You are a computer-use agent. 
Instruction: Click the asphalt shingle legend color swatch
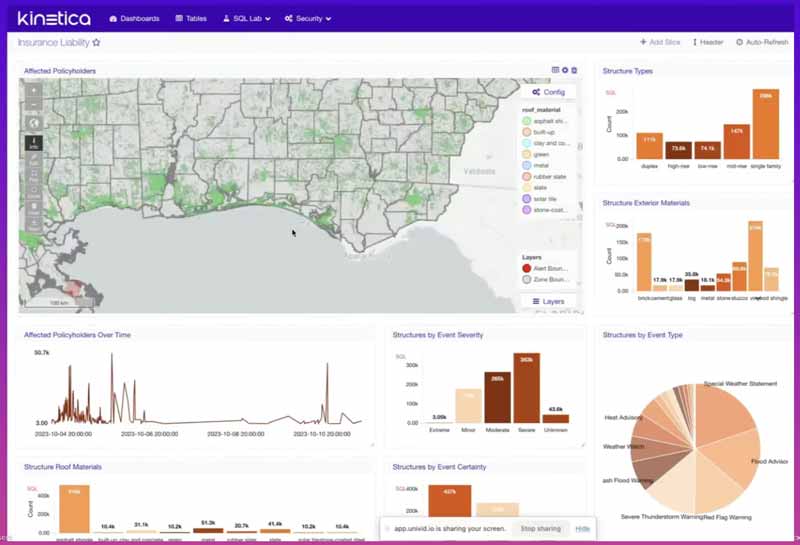(x=527, y=122)
